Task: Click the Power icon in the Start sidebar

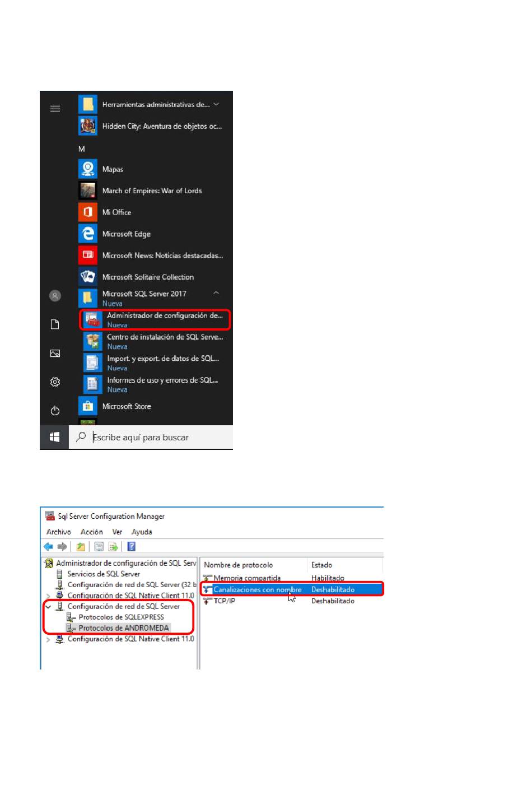Action: [55, 411]
